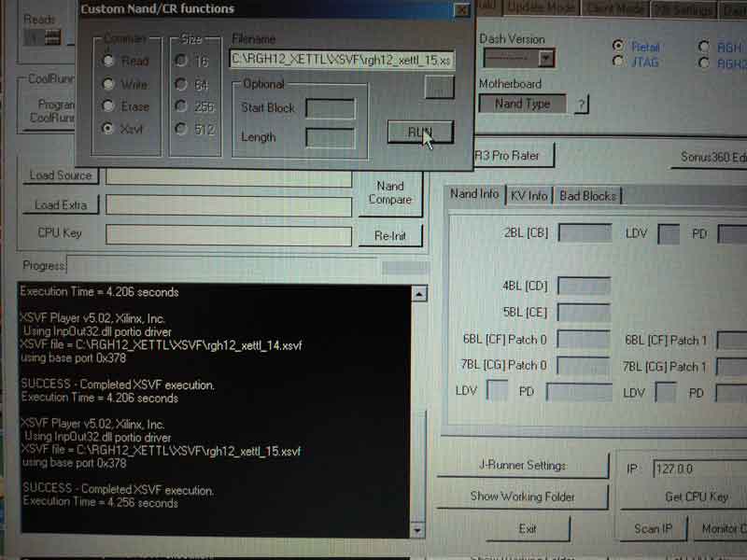Click the Re-Init button
This screenshot has height=560, width=747.
(390, 235)
